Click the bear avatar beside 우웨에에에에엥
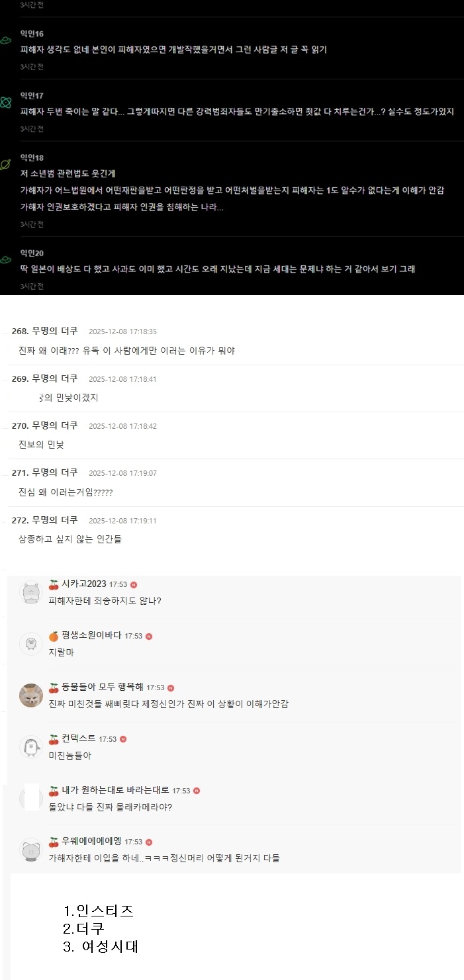 click(30, 850)
